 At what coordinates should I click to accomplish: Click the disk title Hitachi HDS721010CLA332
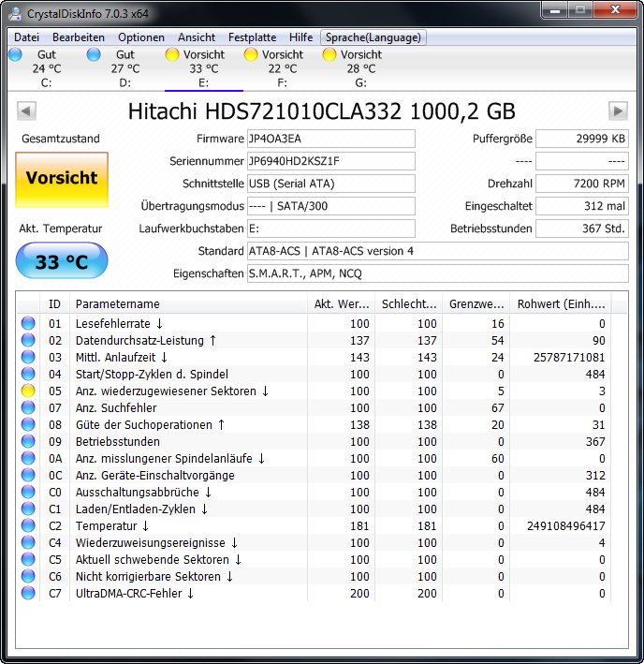coord(322,111)
